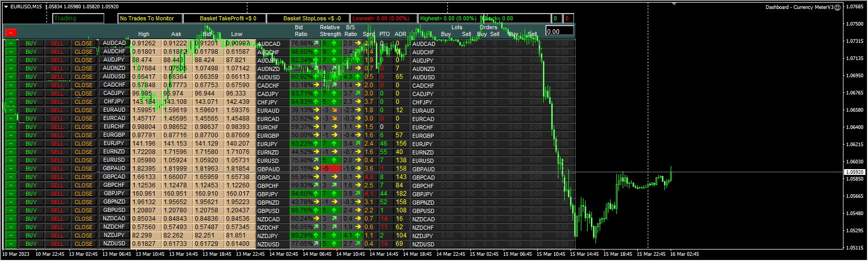Open the GBPUSD symbol chart button
868x261 pixels.
click(x=114, y=210)
